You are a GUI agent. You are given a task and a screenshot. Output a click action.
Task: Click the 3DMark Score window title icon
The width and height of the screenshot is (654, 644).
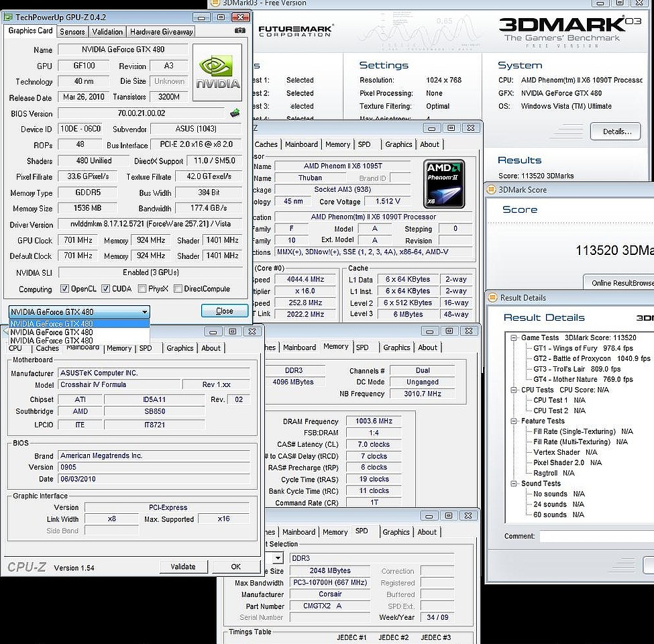click(492, 189)
